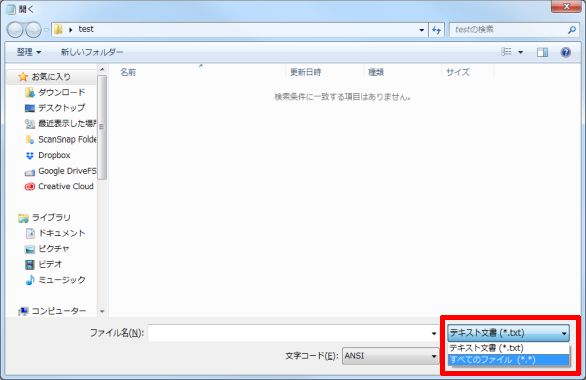Expand the breadcrumb arrow before test
The height and width of the screenshot is (380, 586).
point(71,30)
